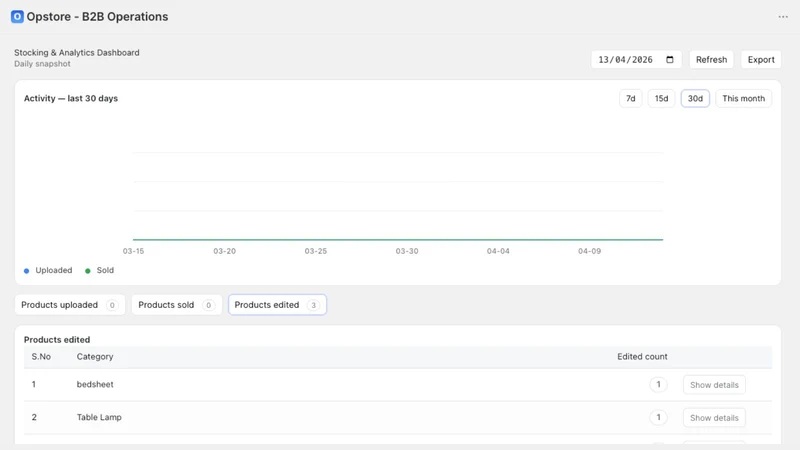This screenshot has width=800, height=450.
Task: Click the Opstore - B2B Operations title
Action: click(97, 16)
